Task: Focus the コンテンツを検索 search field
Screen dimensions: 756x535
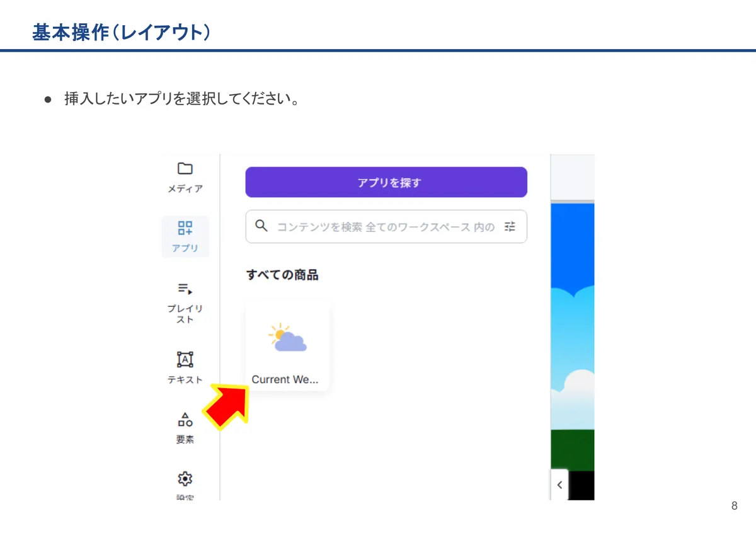Action: (386, 226)
